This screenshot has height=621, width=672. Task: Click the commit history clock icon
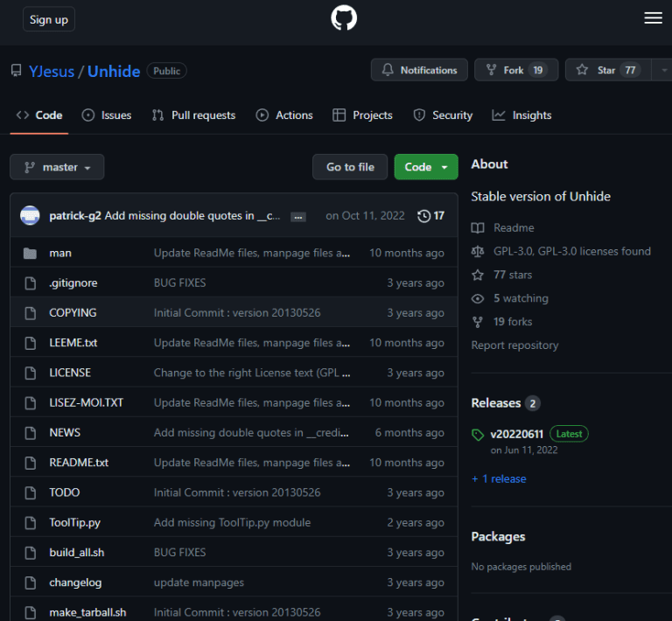coord(424,216)
